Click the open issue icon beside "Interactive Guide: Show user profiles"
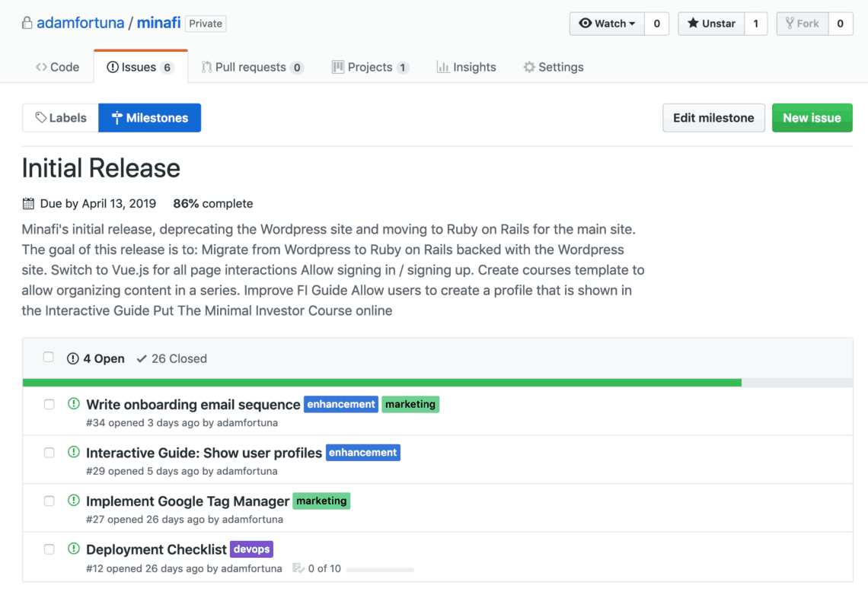868x595 pixels. tap(74, 452)
